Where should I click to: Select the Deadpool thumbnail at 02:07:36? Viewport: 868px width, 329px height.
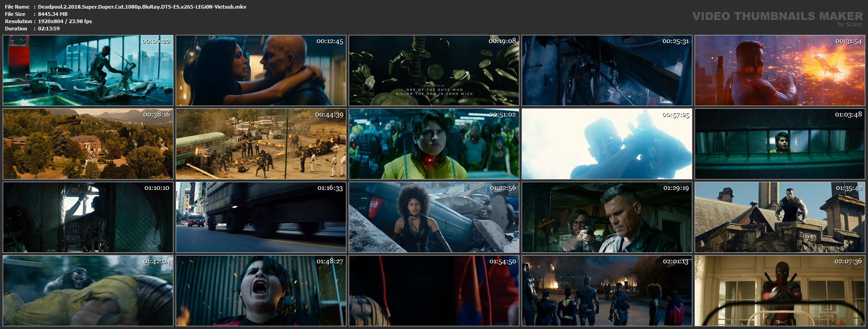pos(780,290)
